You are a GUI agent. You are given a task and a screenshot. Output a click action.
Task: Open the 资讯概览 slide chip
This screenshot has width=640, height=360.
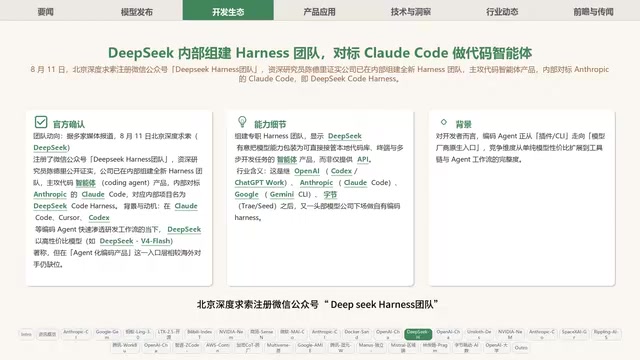click(47, 334)
